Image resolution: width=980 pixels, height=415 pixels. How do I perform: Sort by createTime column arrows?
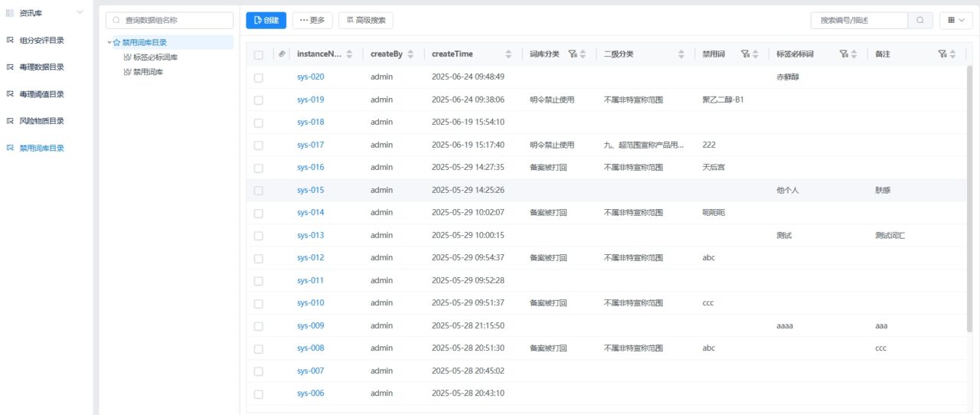coord(508,54)
